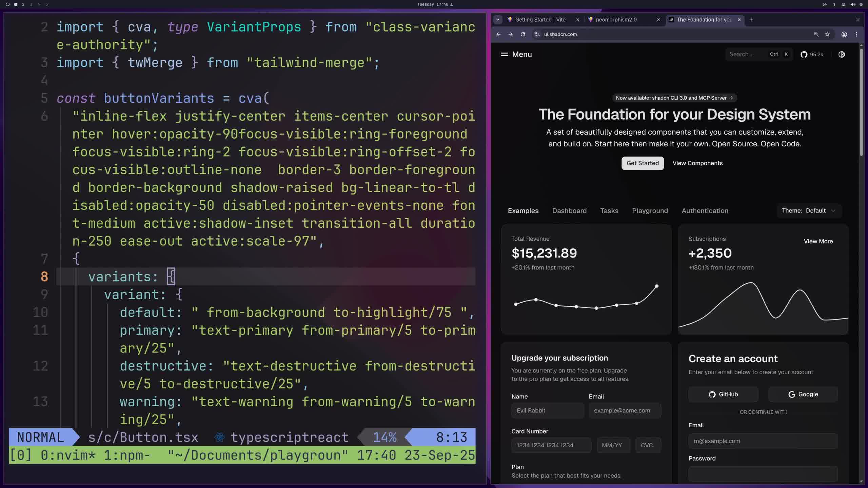Toggle system volume icon in top bar
Image resolution: width=868 pixels, height=488 pixels.
853,4
